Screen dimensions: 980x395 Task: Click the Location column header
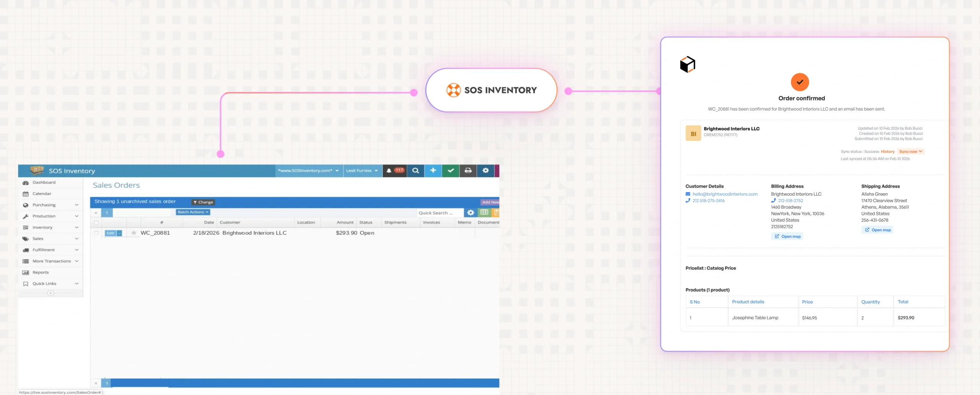tap(306, 222)
